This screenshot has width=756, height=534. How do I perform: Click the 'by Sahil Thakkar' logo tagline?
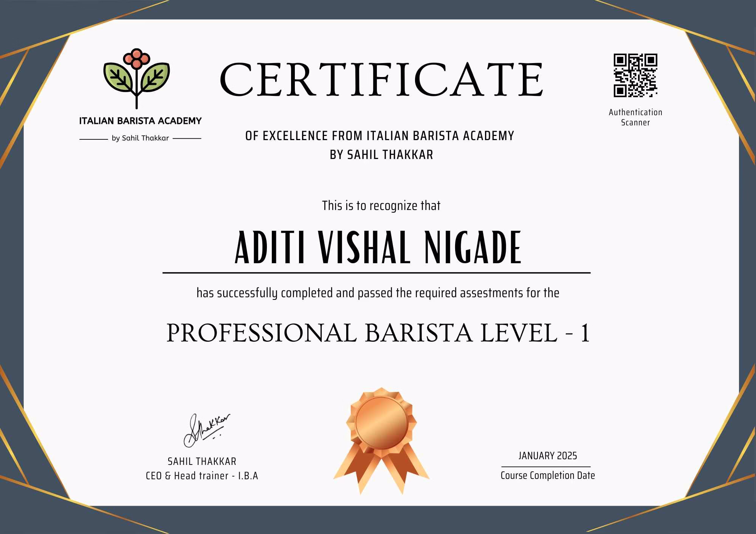point(140,138)
